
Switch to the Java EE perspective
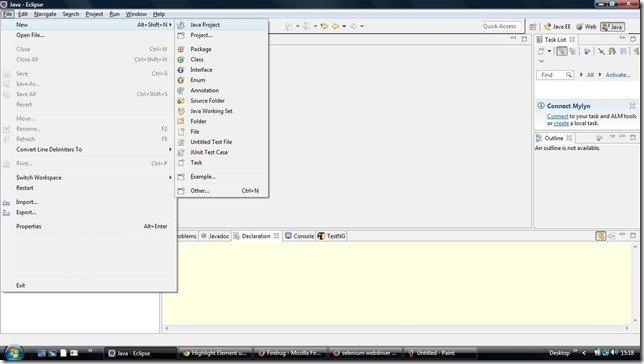[557, 27]
